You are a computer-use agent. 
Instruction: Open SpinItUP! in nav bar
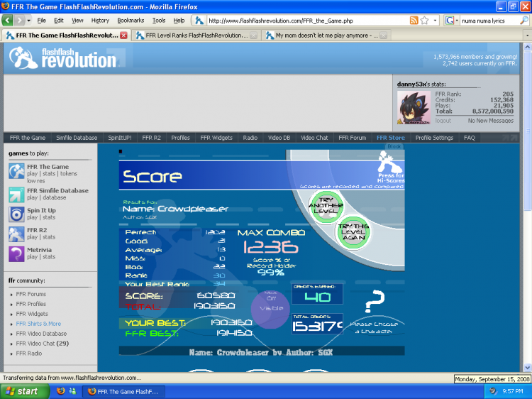(x=120, y=138)
